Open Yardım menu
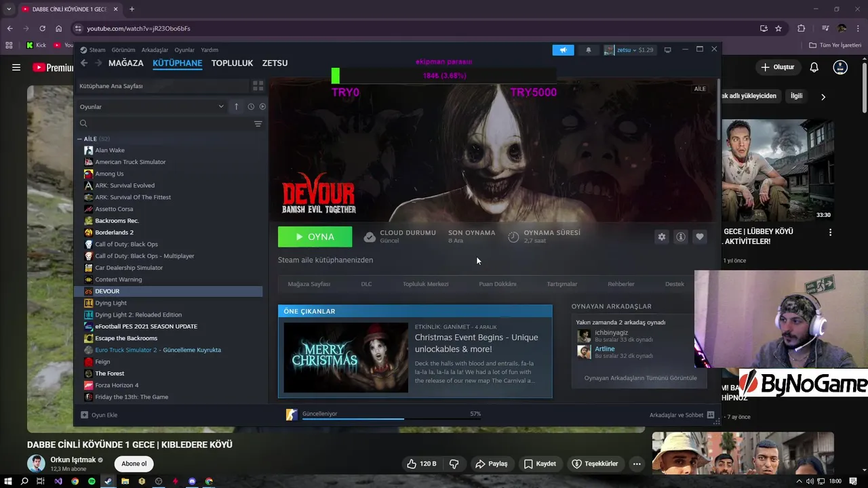The image size is (868, 488). tap(210, 49)
